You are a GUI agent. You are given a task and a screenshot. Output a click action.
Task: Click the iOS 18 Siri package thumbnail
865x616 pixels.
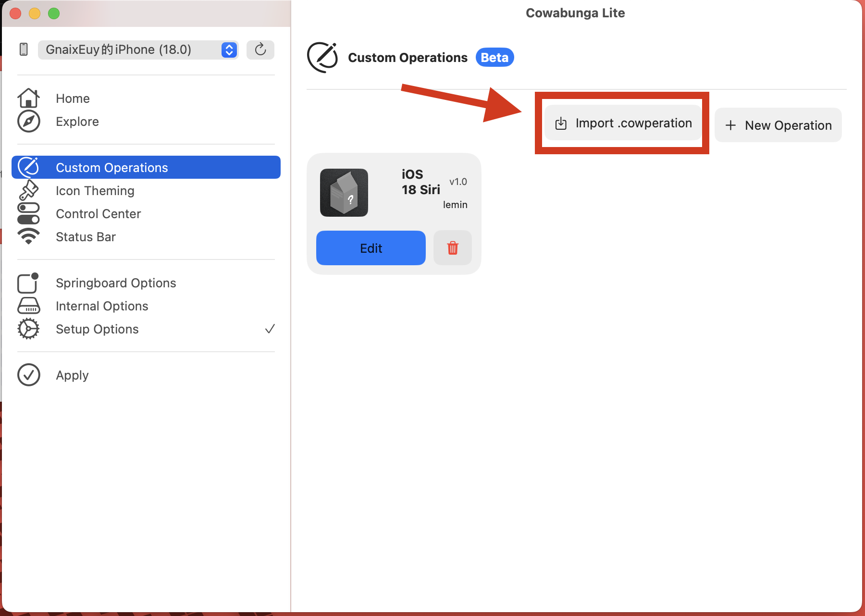tap(344, 193)
